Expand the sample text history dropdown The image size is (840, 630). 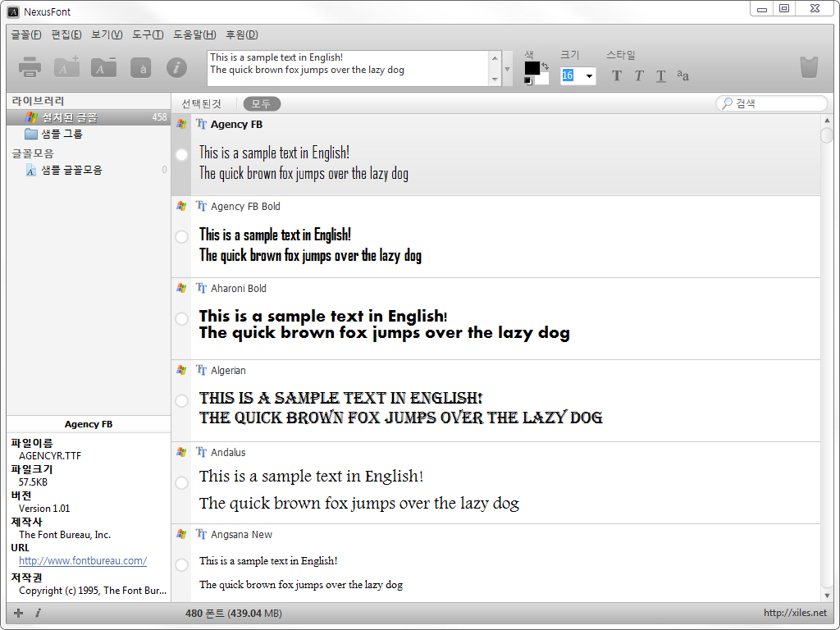click(508, 69)
